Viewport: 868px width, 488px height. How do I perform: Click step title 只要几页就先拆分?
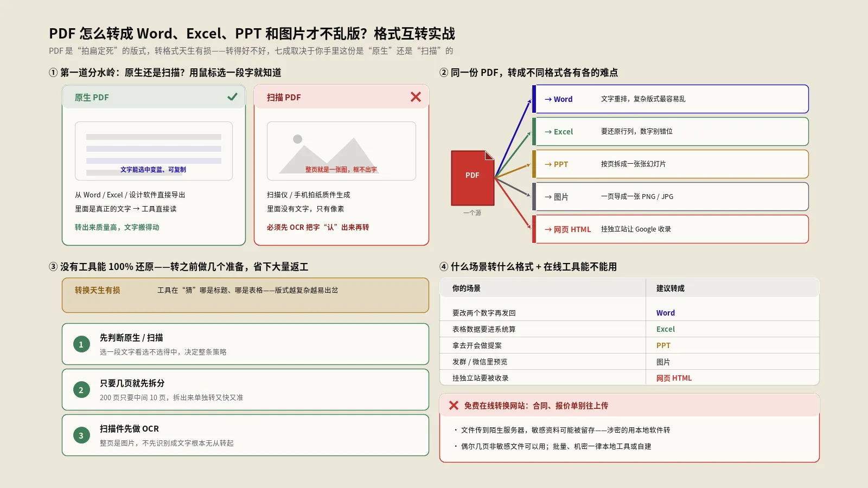point(132,383)
